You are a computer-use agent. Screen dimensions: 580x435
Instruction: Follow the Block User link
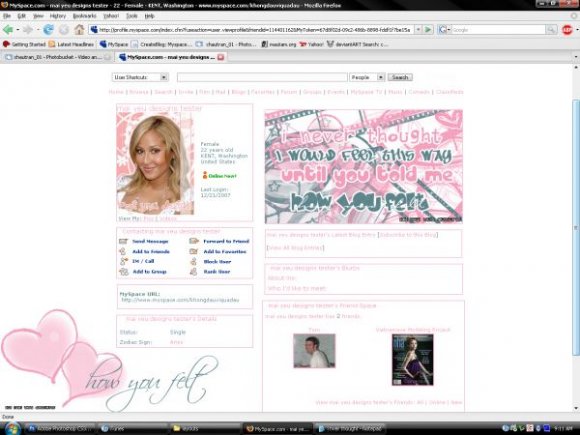point(217,262)
